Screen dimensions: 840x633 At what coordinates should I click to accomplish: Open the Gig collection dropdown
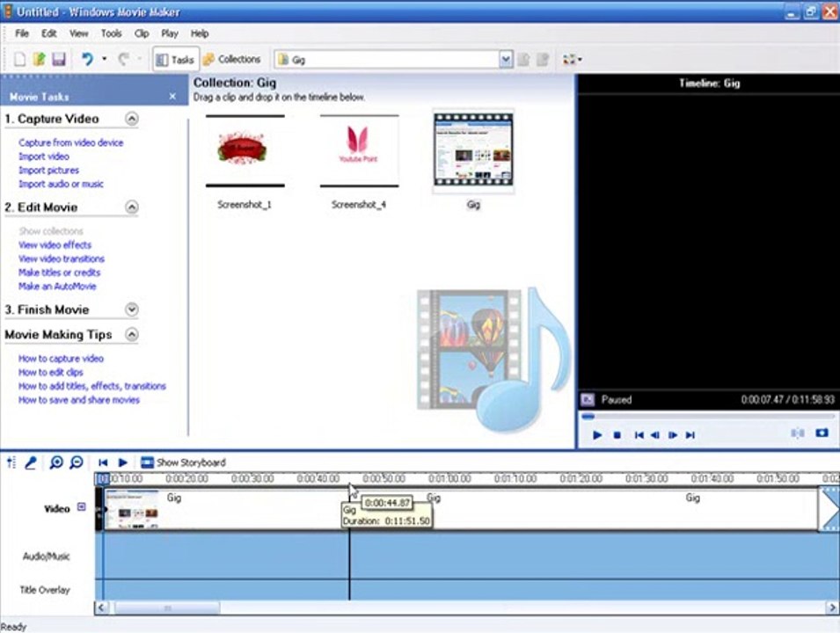[505, 60]
